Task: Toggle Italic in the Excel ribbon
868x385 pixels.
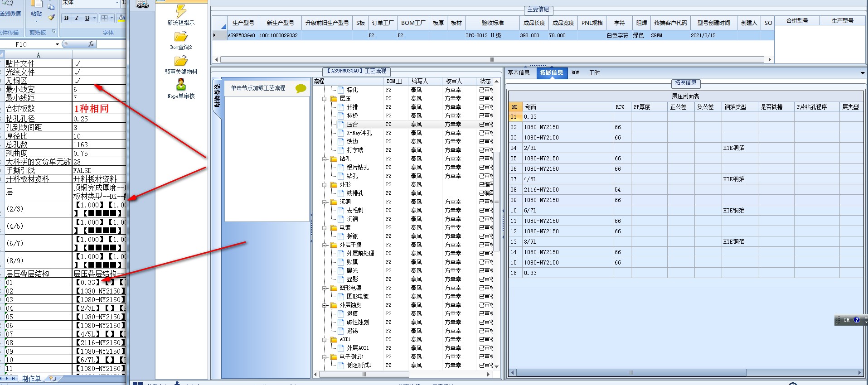Action: (77, 18)
